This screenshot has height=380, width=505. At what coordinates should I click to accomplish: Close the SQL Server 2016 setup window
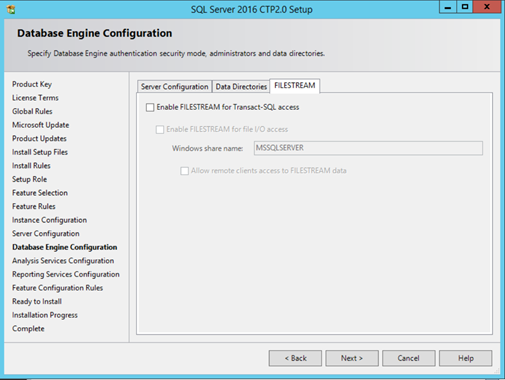coord(487,7)
